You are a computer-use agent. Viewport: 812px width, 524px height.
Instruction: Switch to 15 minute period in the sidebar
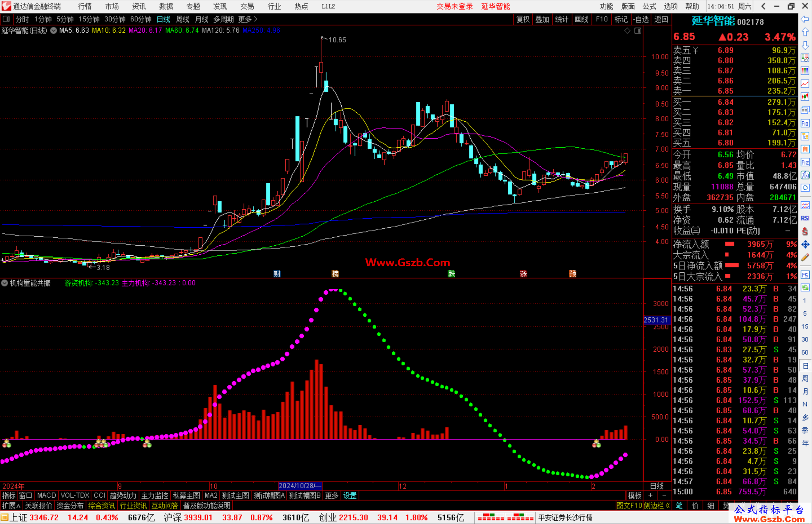point(805,326)
